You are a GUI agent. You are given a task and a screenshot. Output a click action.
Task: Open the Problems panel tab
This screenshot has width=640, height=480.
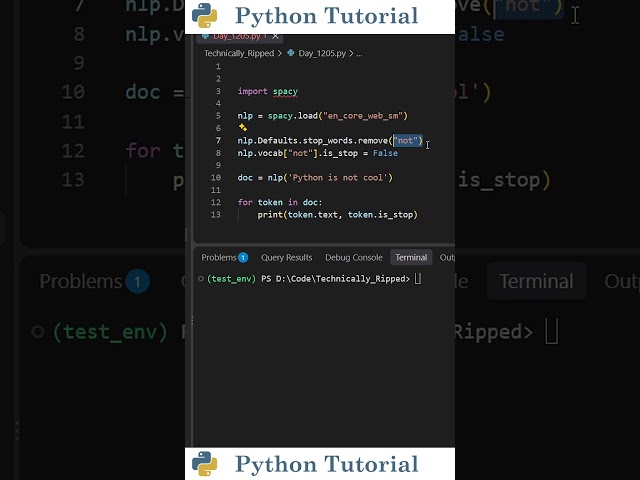pos(224,258)
